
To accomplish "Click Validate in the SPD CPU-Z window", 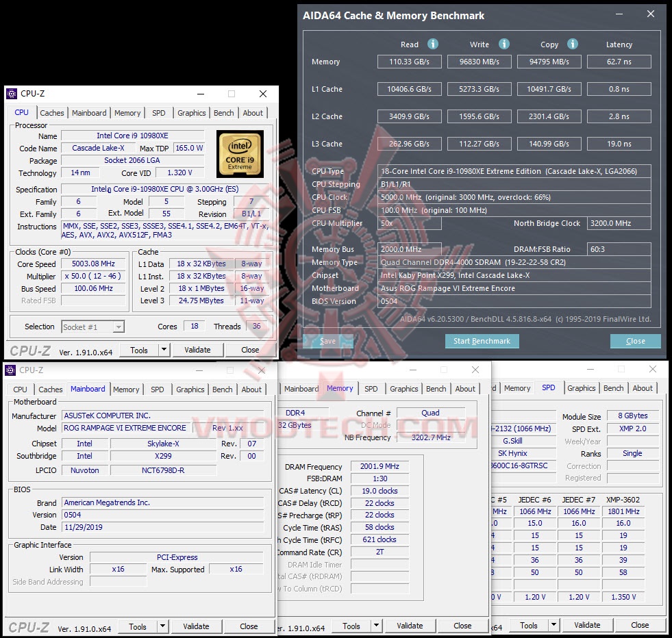I will (x=587, y=625).
